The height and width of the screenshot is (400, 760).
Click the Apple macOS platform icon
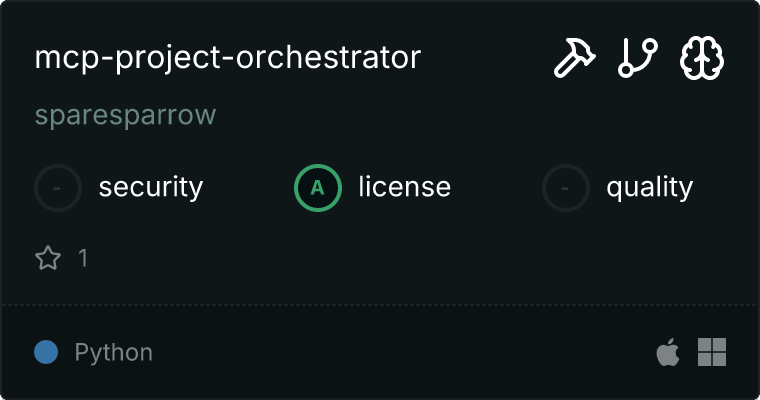click(x=667, y=352)
